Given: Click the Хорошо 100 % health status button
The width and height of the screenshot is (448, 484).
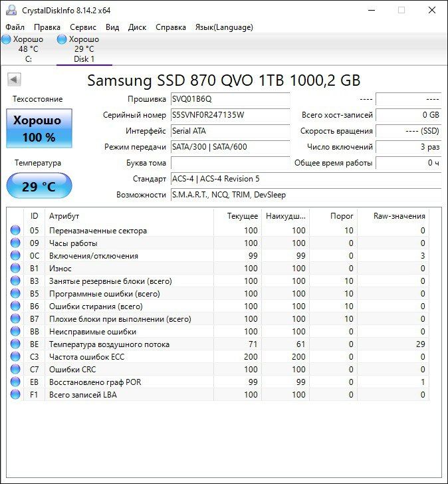Looking at the screenshot, I should 39,128.
